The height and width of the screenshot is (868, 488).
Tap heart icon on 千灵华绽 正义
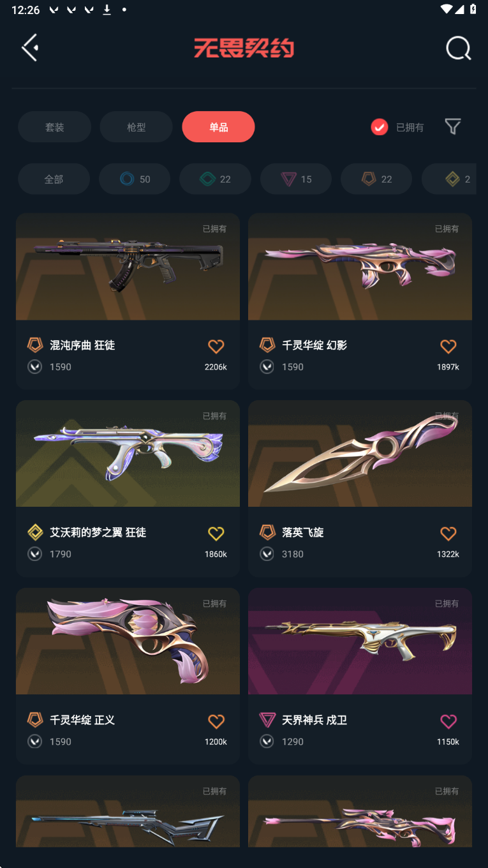216,721
